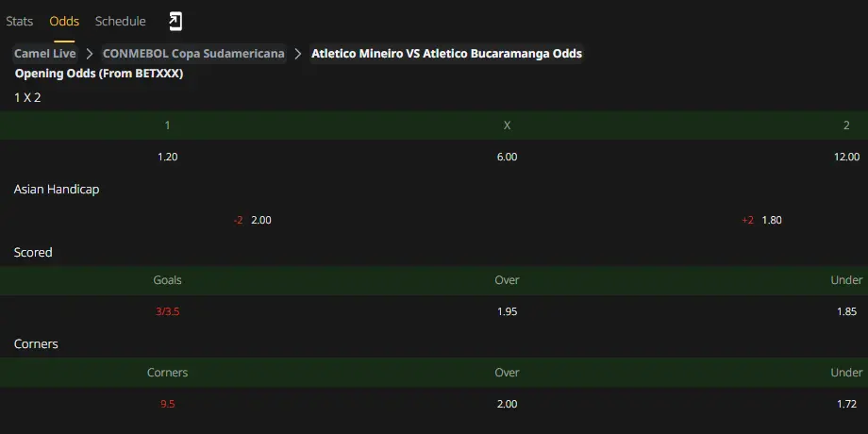
Task: Open the Schedule tab
Action: click(120, 21)
